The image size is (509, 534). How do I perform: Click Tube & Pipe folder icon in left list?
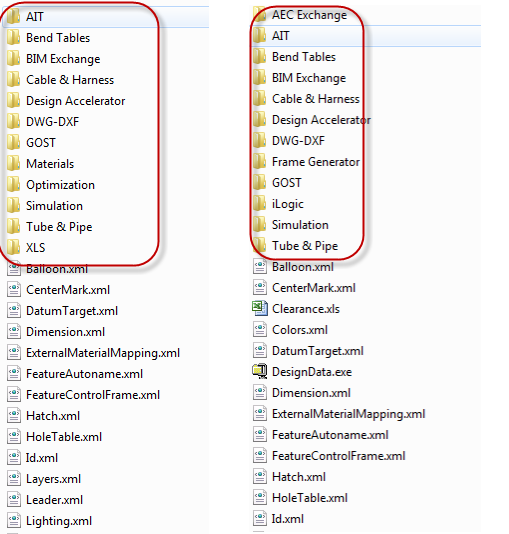pyautogui.click(x=14, y=226)
